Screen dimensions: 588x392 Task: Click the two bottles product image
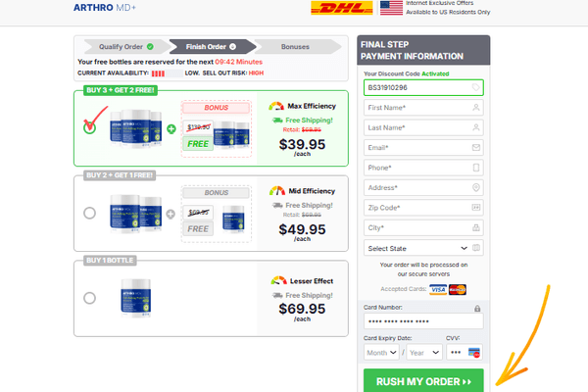tap(136, 213)
